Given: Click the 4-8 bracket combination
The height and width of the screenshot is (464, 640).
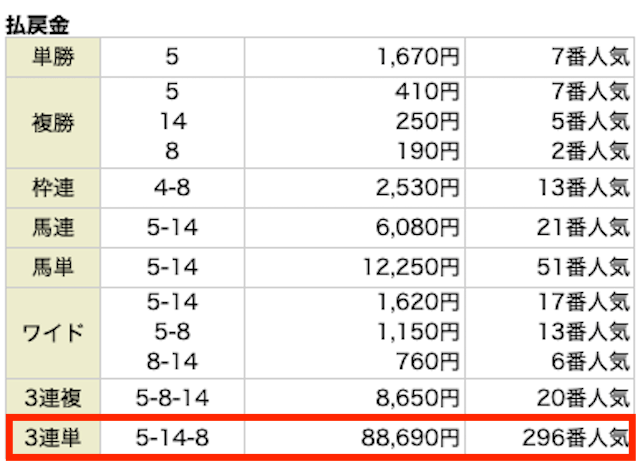Looking at the screenshot, I should 172,186.
